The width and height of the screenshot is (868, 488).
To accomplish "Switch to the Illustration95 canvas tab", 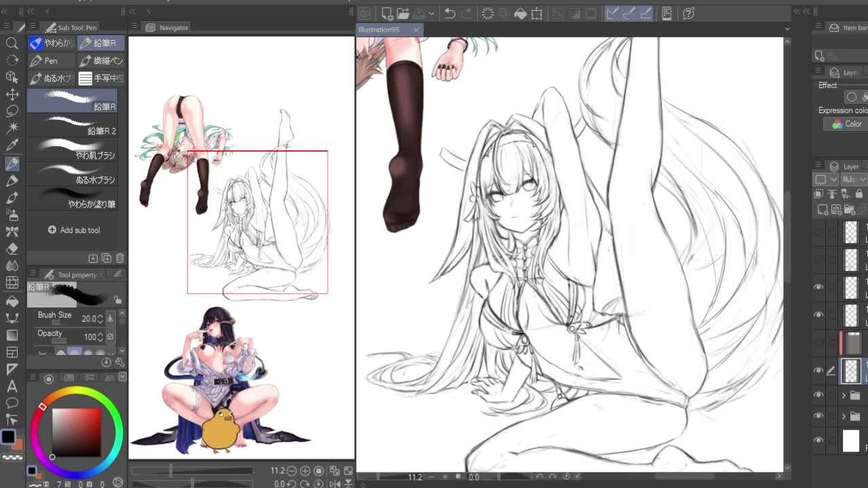I will 380,30.
